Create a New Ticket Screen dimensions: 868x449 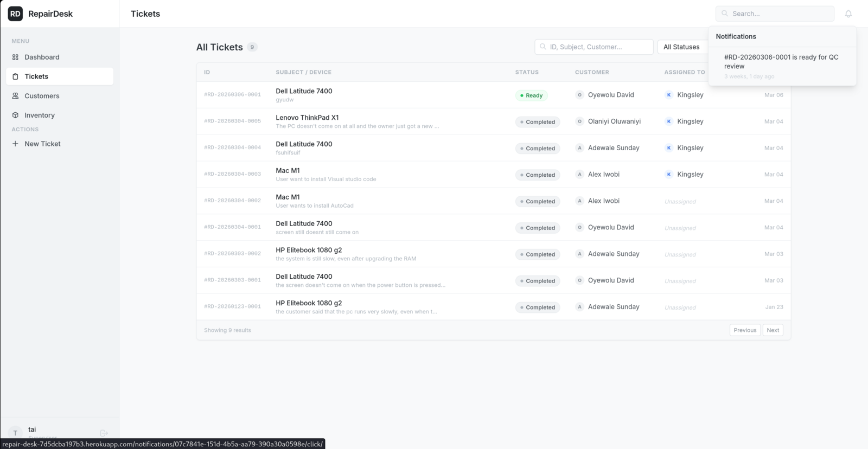(42, 144)
